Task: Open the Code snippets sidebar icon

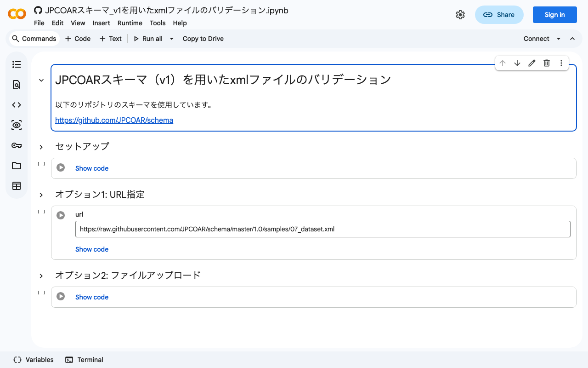Action: tap(17, 105)
